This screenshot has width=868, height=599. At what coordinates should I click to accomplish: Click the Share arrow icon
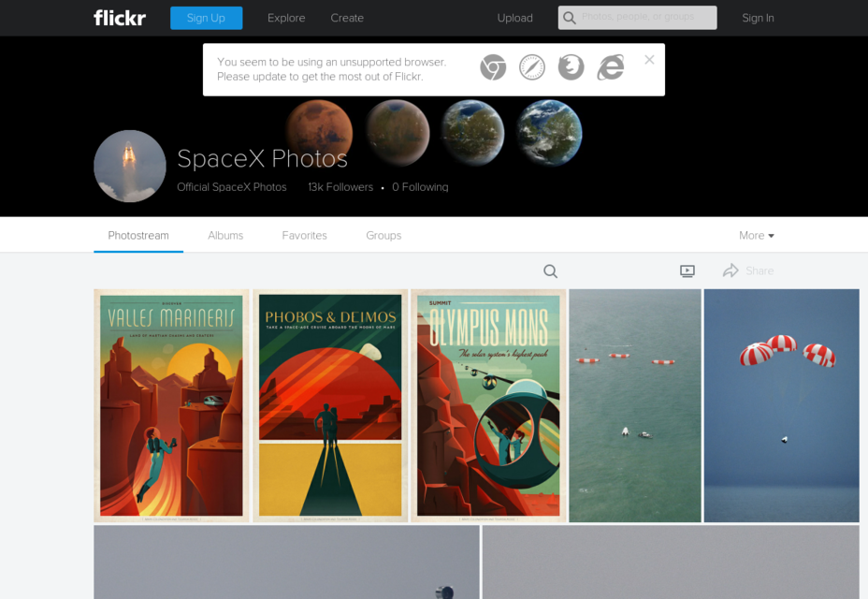[731, 271]
